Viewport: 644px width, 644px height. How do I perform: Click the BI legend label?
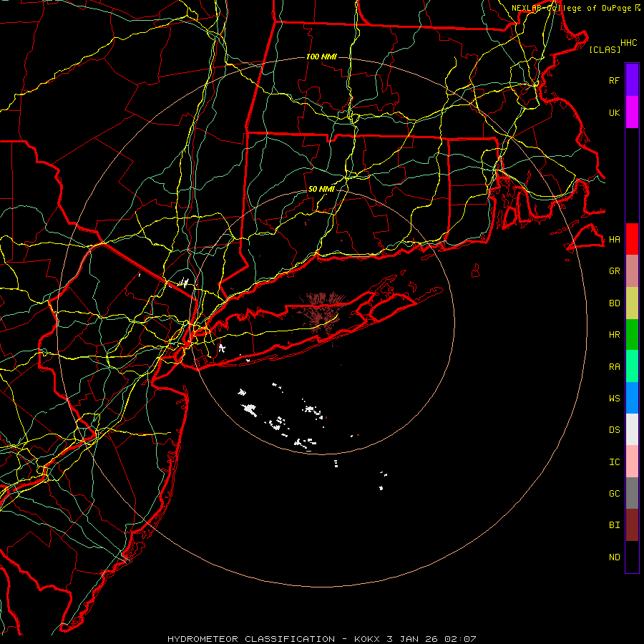614,525
